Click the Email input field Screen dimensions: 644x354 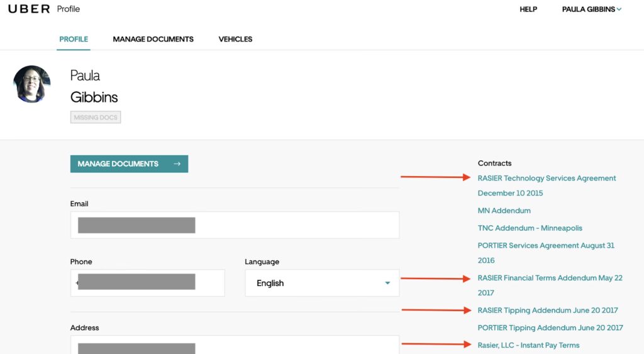[235, 225]
